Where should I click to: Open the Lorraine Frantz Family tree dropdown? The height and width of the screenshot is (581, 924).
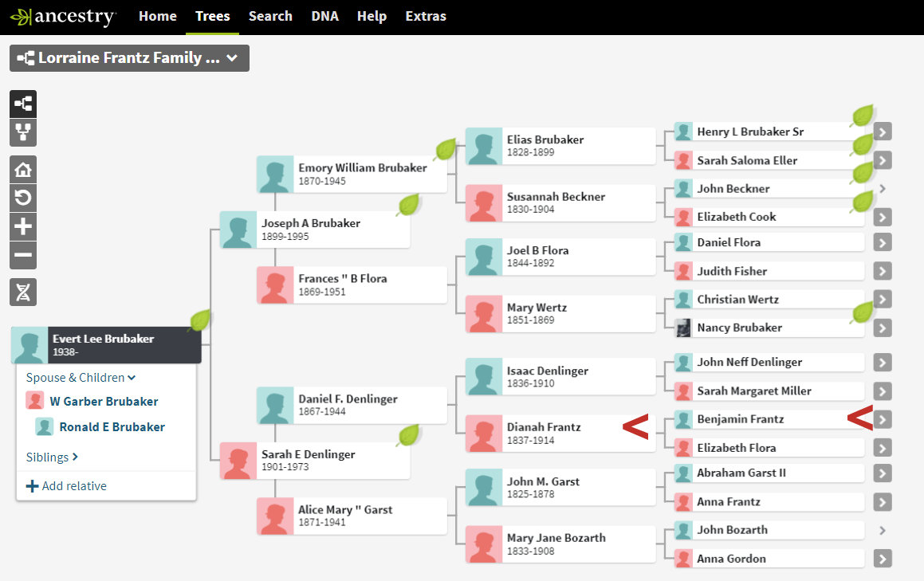pyautogui.click(x=129, y=58)
